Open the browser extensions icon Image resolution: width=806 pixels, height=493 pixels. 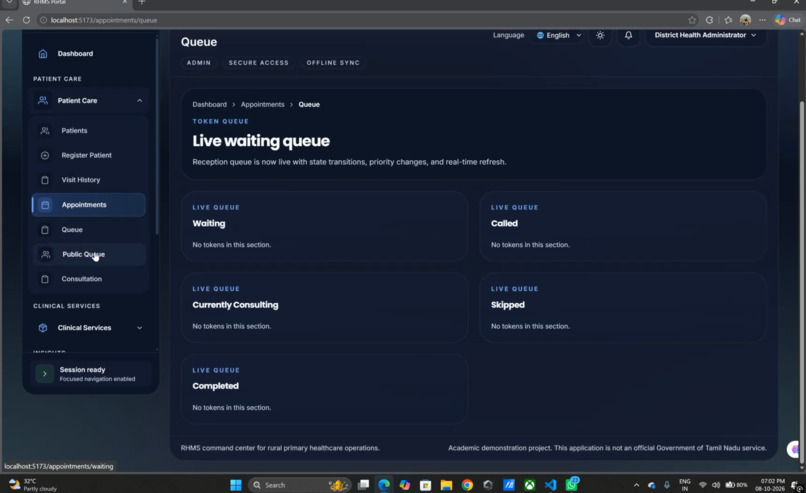tap(709, 20)
